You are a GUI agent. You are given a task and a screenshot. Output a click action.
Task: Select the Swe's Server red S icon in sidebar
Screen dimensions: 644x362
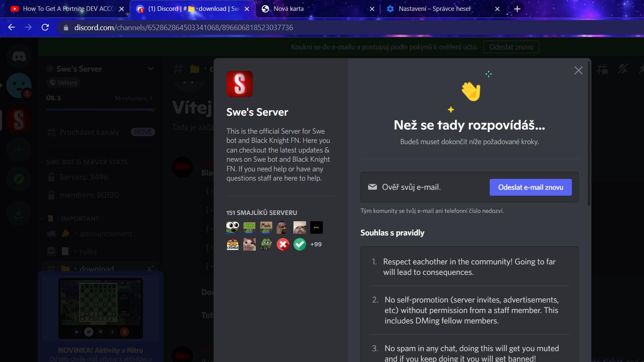[x=19, y=120]
